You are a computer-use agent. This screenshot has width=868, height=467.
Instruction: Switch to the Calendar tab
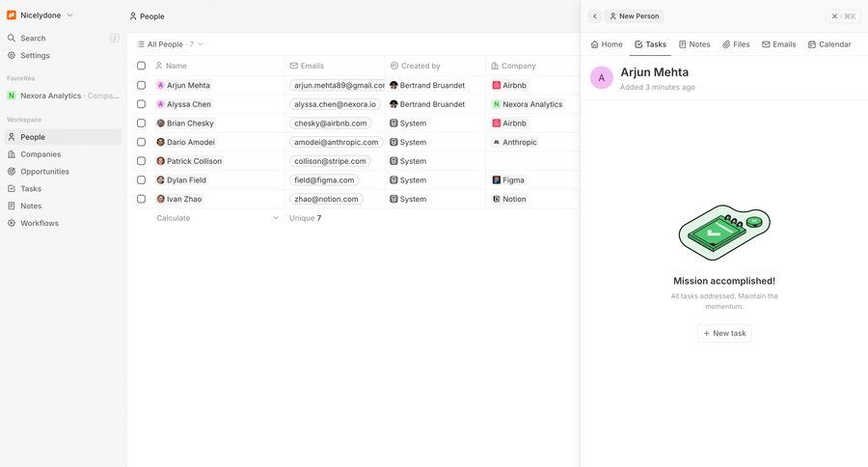tap(829, 44)
